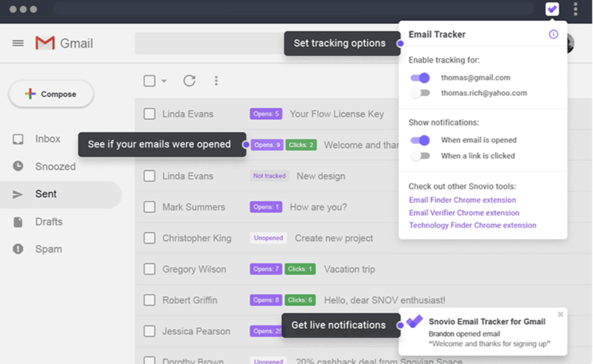Enable tracking for thomas.rich@yahoo.com

[x=420, y=93]
